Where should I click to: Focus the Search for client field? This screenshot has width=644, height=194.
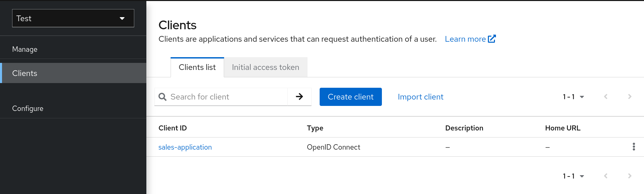coord(225,97)
